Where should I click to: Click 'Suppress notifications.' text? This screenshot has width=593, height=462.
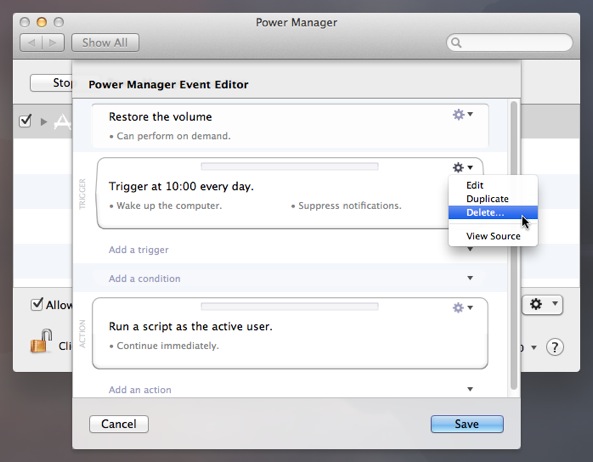click(x=350, y=206)
